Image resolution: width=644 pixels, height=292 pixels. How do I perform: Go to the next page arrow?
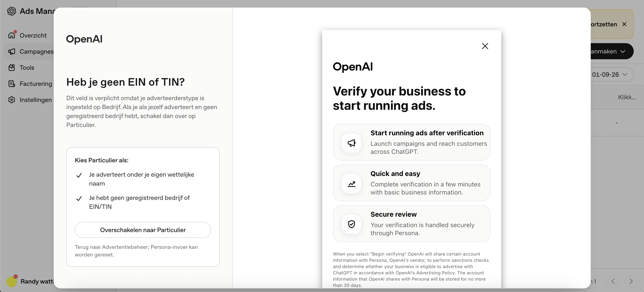coord(631,281)
